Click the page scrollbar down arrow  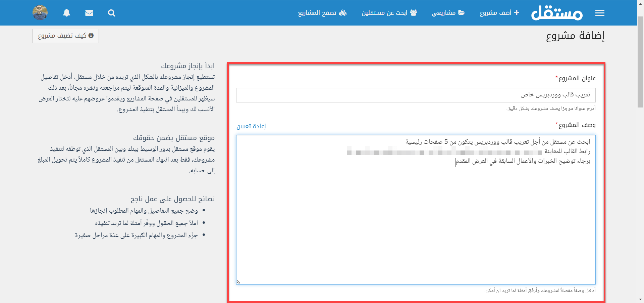pos(640,299)
